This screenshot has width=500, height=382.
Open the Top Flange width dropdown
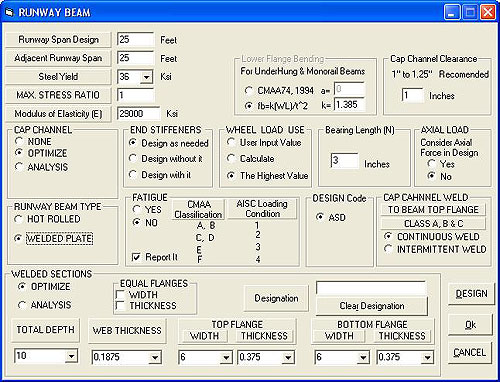pyautogui.click(x=226, y=357)
